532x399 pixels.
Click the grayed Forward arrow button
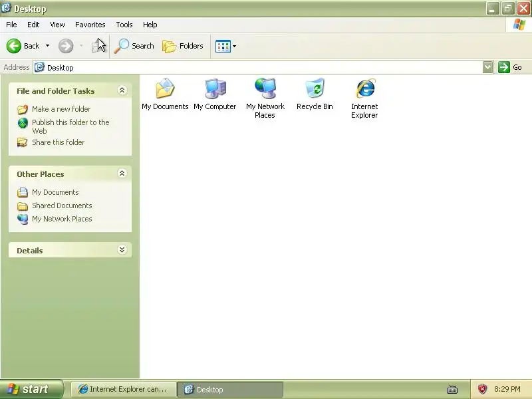tap(66, 46)
